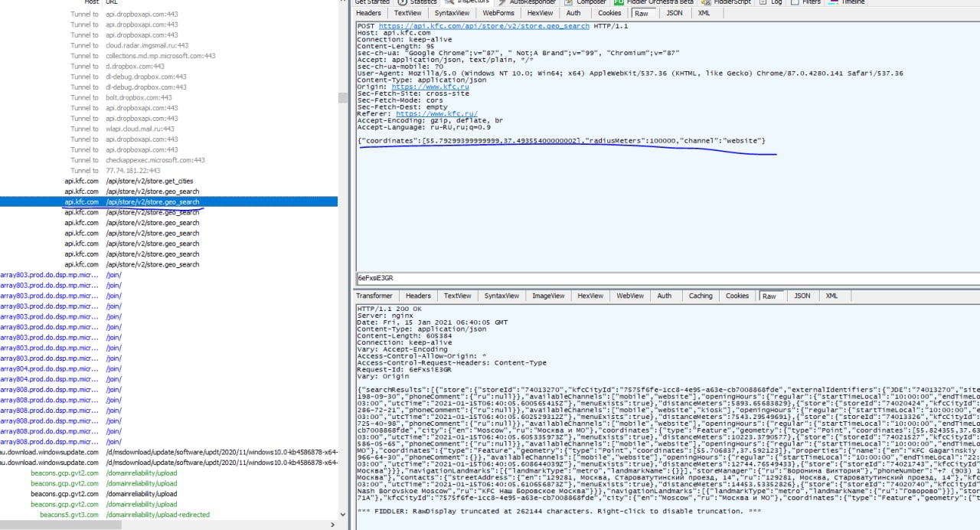
Task: Follow the api.kfc.com store.geo_search request URL link
Action: pyautogui.click(x=484, y=26)
